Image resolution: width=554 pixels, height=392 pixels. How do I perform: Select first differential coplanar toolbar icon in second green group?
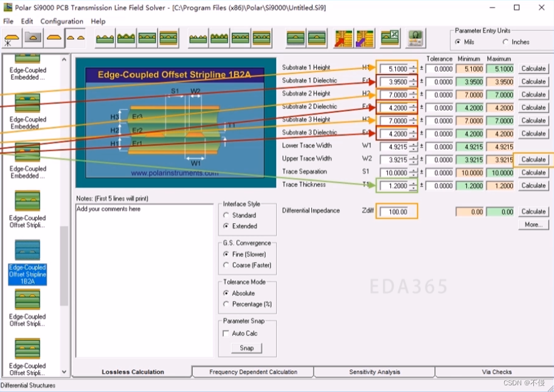tap(198, 38)
